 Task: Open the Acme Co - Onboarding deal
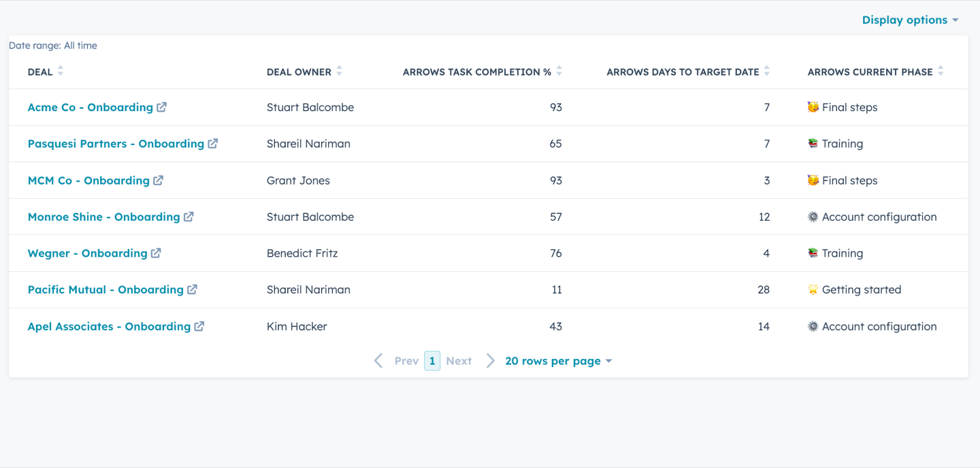tap(91, 107)
